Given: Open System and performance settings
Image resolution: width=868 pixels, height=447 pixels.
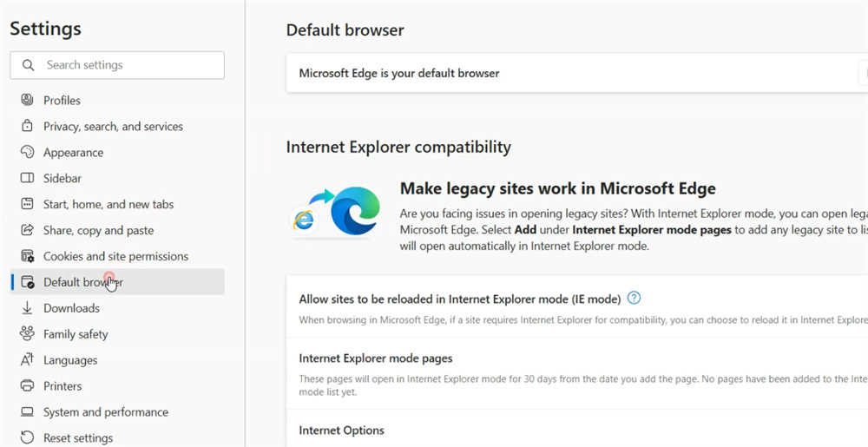Looking at the screenshot, I should 105,412.
